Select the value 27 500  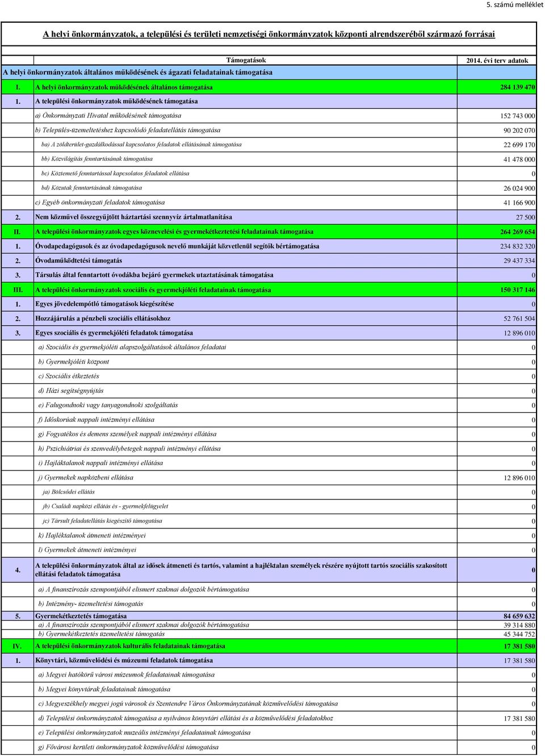[525, 217]
